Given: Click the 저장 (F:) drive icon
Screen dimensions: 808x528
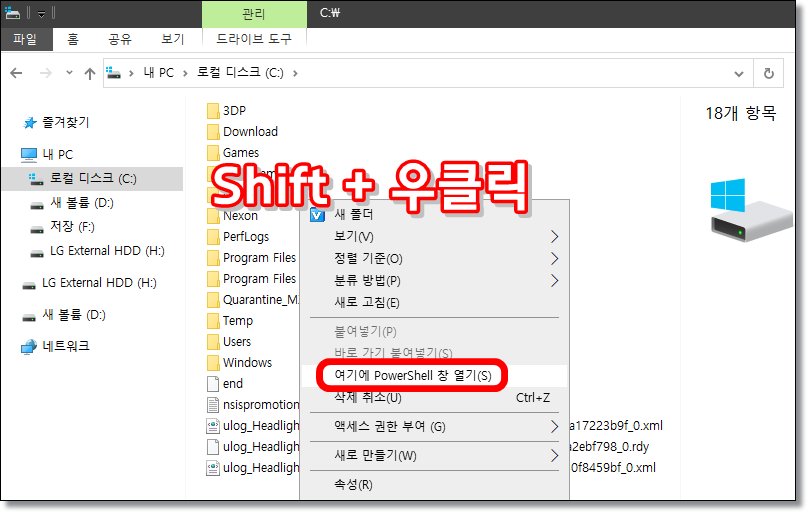Looking at the screenshot, I should [x=37, y=229].
